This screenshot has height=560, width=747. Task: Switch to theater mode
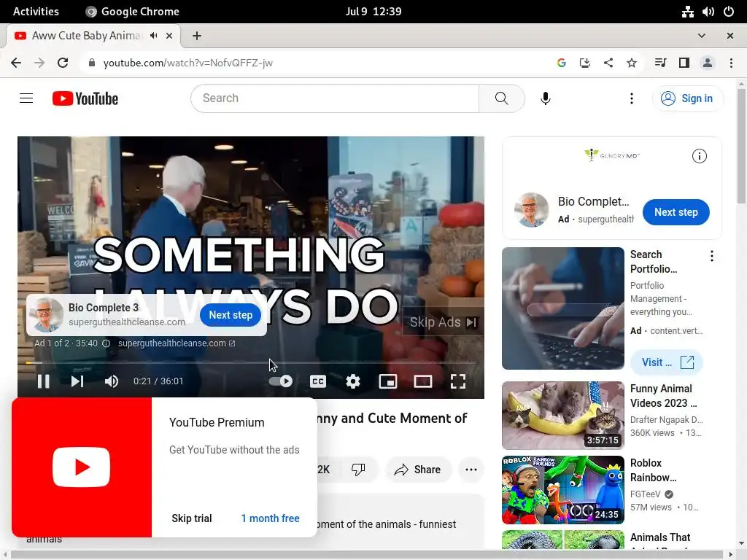[423, 381]
